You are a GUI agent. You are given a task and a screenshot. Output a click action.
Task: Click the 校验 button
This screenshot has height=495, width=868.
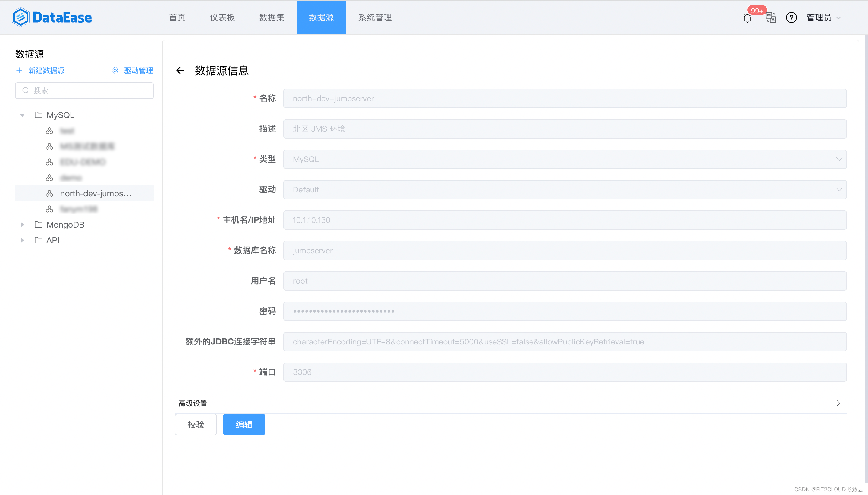[x=196, y=424]
